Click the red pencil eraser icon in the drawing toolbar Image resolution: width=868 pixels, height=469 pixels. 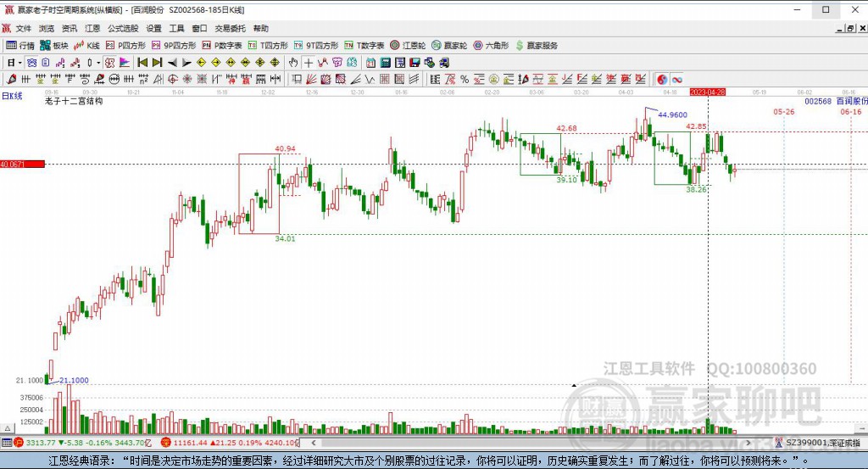(x=11, y=79)
